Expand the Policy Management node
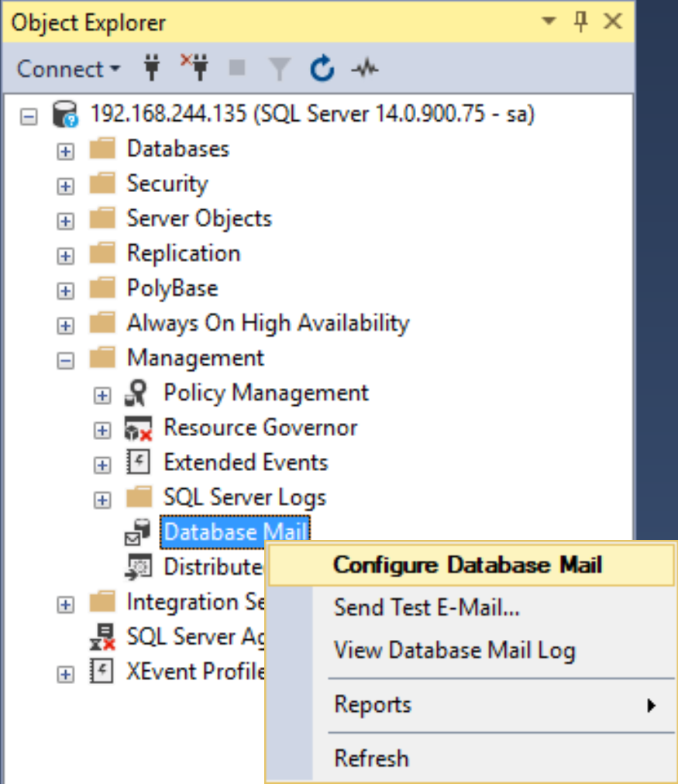This screenshot has width=678, height=784. tap(102, 396)
